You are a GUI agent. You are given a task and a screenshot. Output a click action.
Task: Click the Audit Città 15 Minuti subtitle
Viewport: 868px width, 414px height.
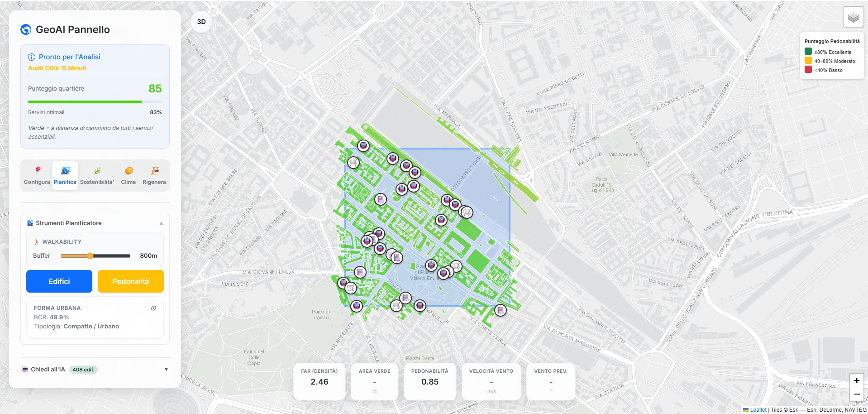point(57,68)
